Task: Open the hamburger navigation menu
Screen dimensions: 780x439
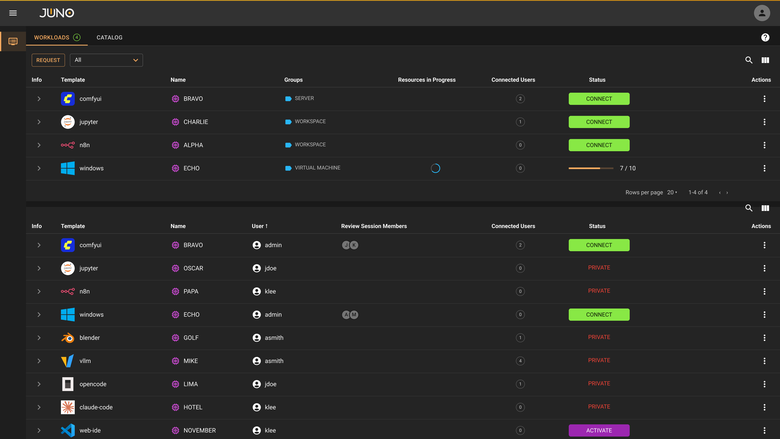Action: coord(13,13)
